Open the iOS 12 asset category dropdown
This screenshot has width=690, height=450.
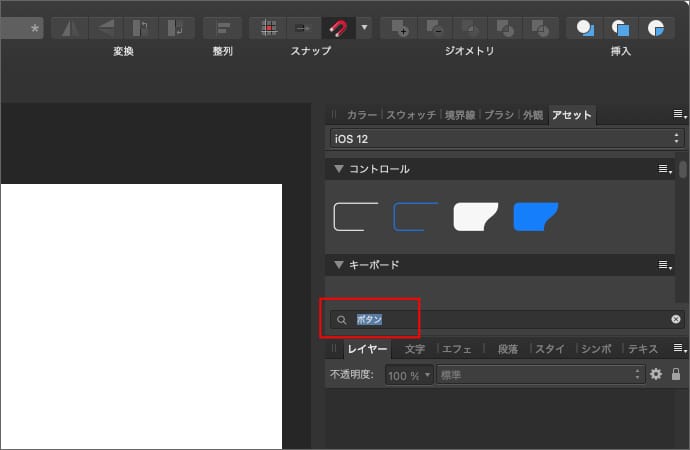506,138
